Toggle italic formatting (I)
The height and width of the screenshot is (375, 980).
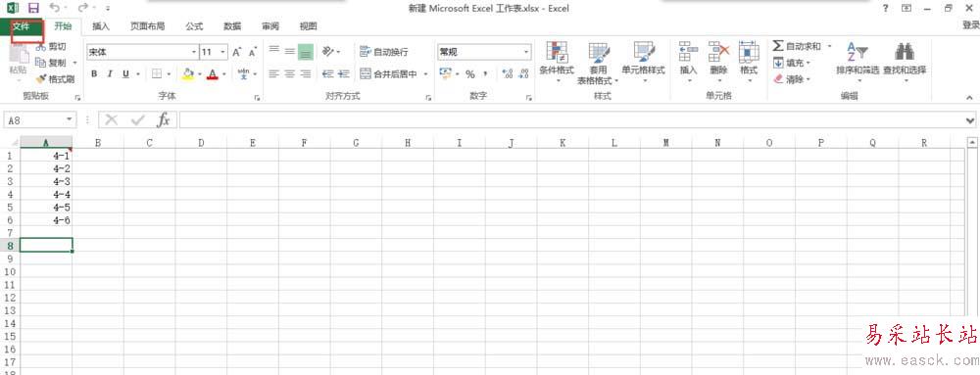pos(110,74)
